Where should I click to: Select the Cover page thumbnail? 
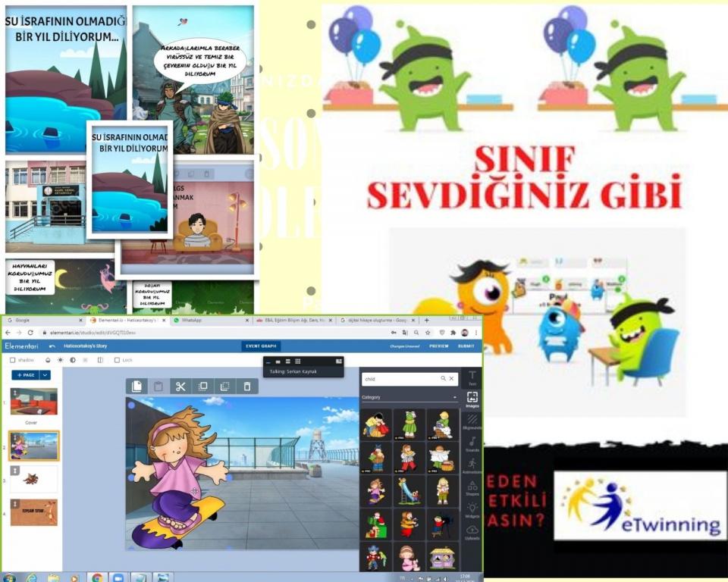[34, 402]
